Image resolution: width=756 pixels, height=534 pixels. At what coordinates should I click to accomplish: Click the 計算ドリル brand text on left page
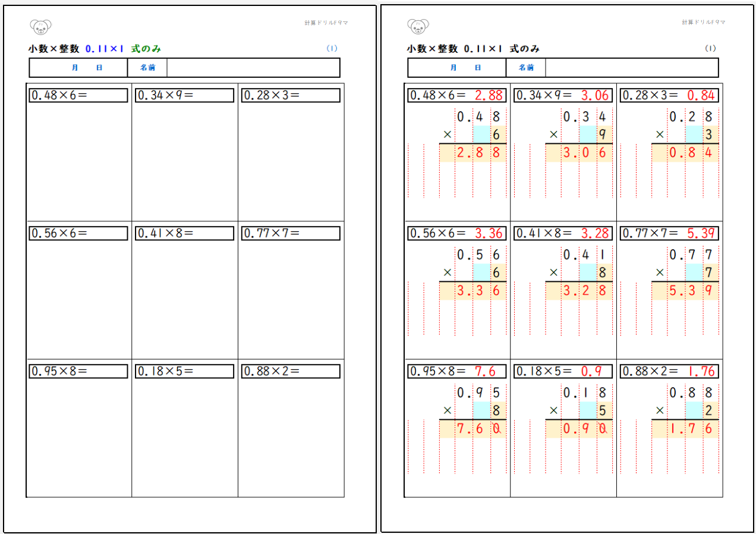[326, 23]
